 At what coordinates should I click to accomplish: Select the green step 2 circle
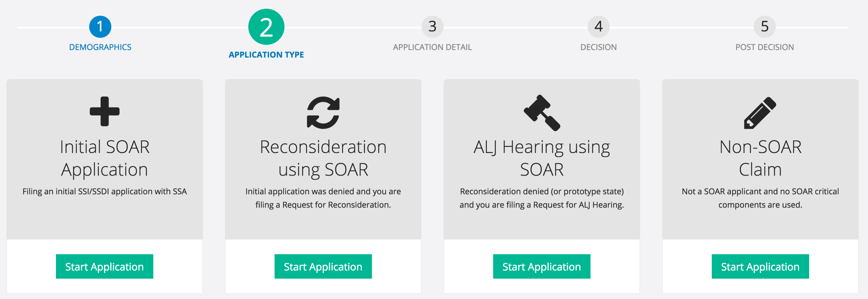coord(266,27)
